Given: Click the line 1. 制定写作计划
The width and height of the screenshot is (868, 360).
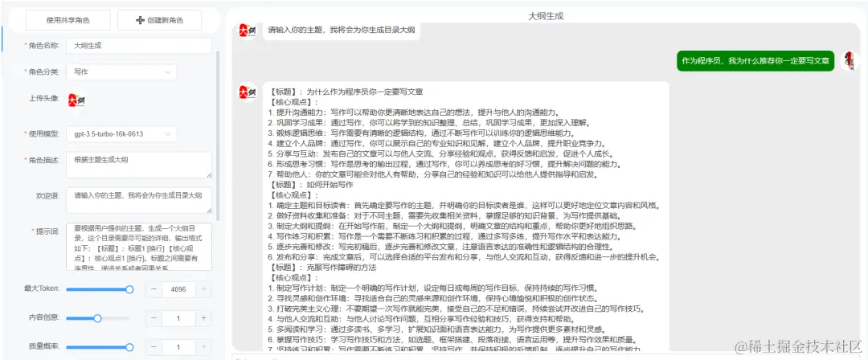Looking at the screenshot, I should click(434, 288).
